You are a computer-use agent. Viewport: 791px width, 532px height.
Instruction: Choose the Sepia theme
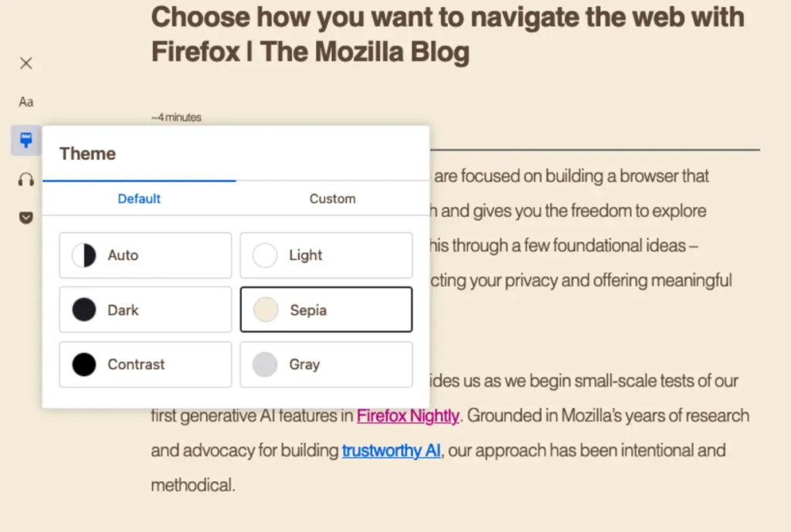pos(326,310)
